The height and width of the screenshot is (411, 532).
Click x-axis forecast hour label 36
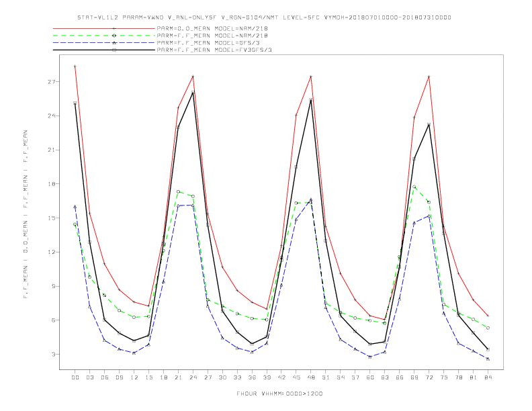point(252,377)
